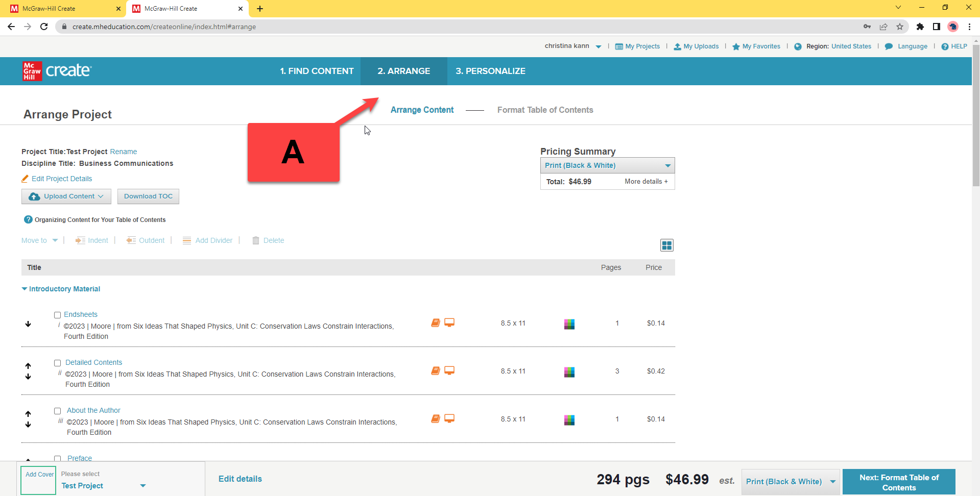
Task: Click the McGraw Hill Create logo
Action: click(57, 71)
